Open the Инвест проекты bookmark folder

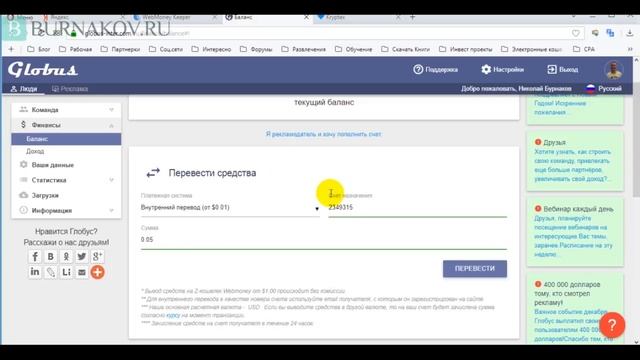466,49
